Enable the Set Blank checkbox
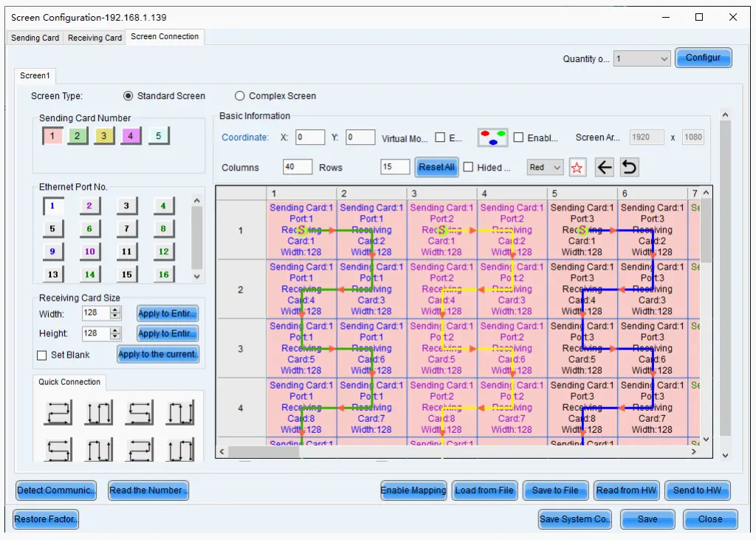 (x=42, y=355)
